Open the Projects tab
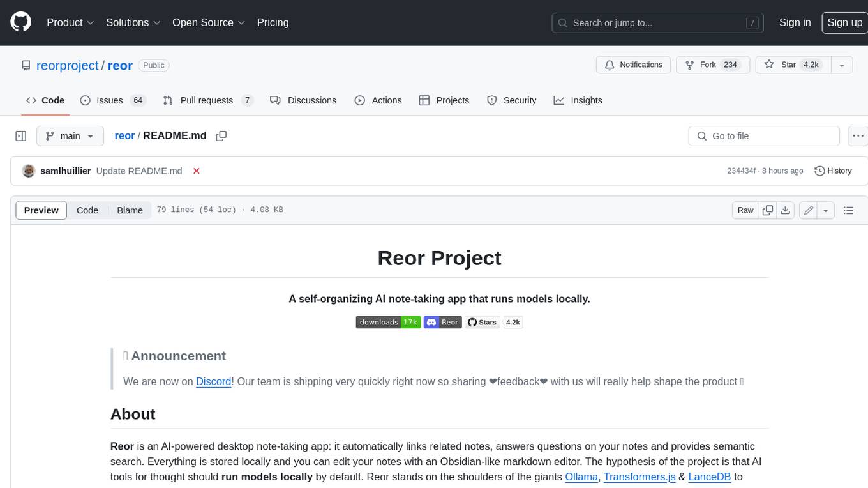This screenshot has height=488, width=868. click(x=444, y=100)
